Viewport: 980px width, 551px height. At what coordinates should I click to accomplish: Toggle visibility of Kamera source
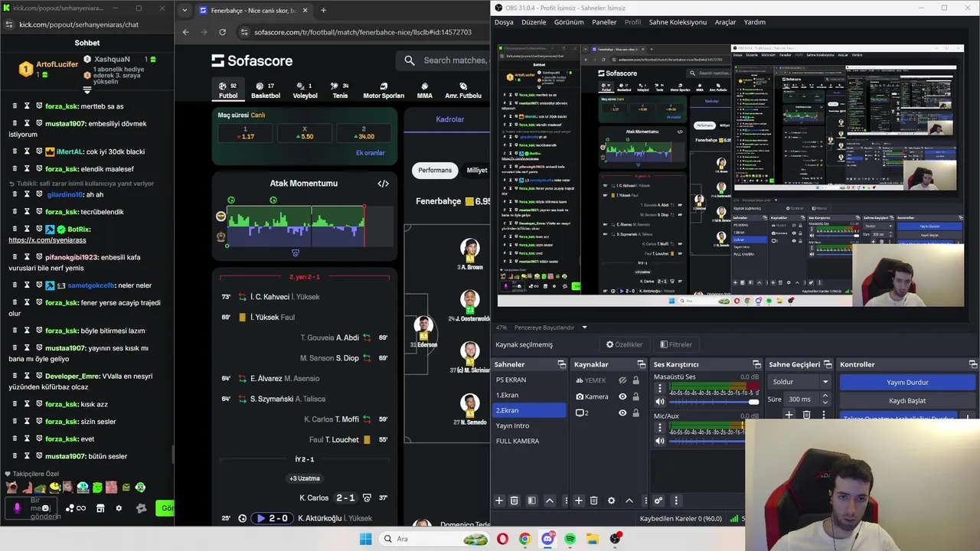click(622, 396)
